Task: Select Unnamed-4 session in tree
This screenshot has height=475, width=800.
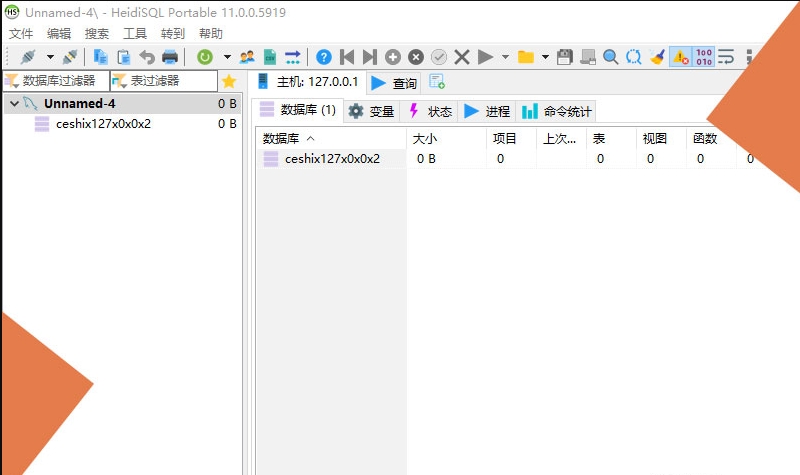Action: 79,104
